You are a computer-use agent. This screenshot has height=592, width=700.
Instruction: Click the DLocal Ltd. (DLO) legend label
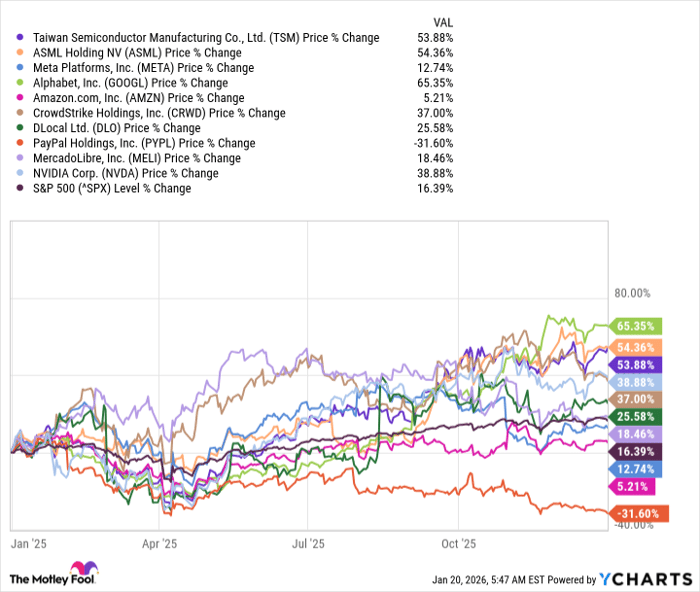pos(116,128)
